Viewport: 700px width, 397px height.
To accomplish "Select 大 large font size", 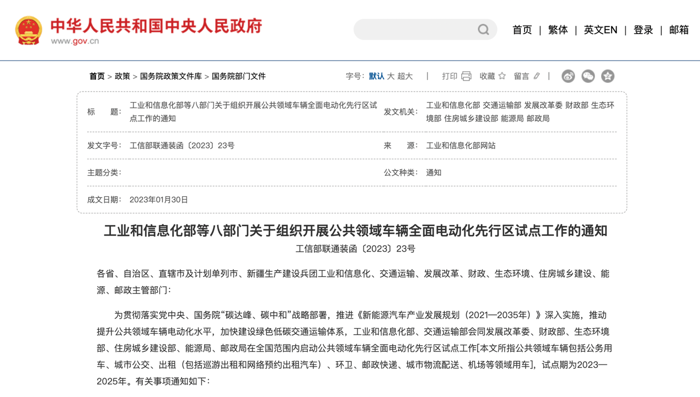I will (x=391, y=76).
